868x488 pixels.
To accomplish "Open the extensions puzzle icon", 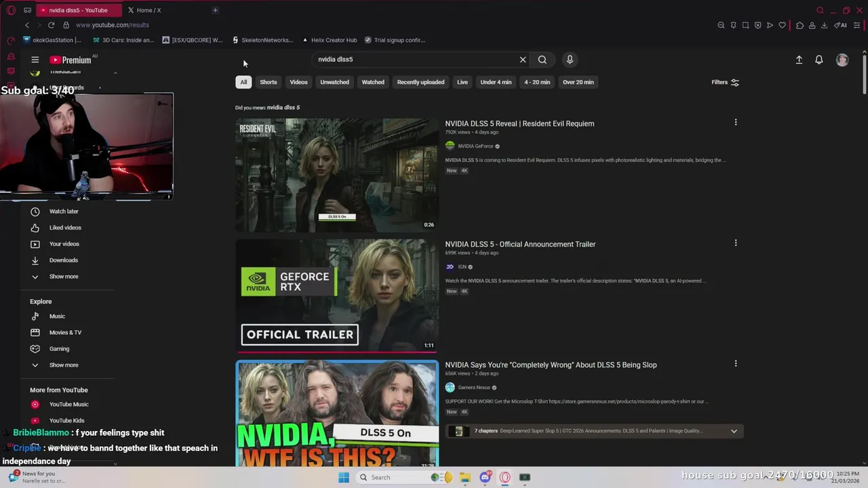I will pyautogui.click(x=800, y=25).
